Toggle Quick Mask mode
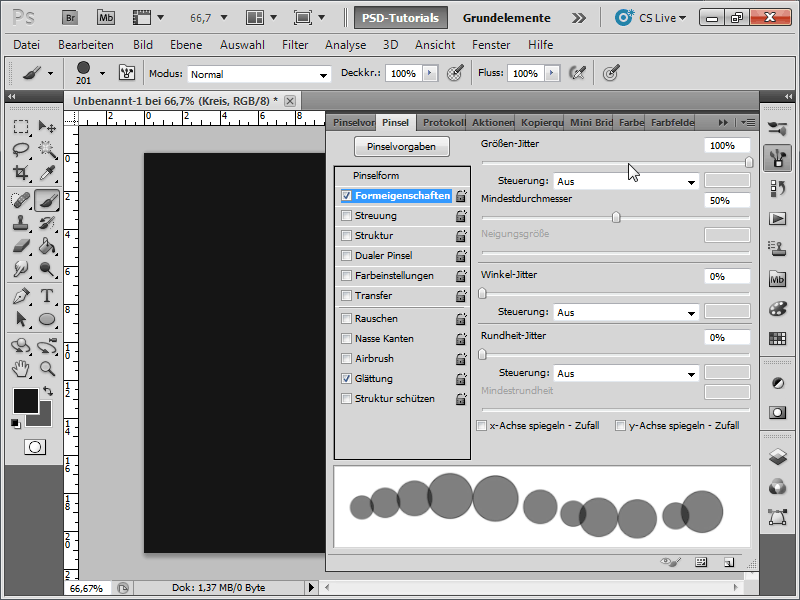The height and width of the screenshot is (600, 800). tap(35, 447)
